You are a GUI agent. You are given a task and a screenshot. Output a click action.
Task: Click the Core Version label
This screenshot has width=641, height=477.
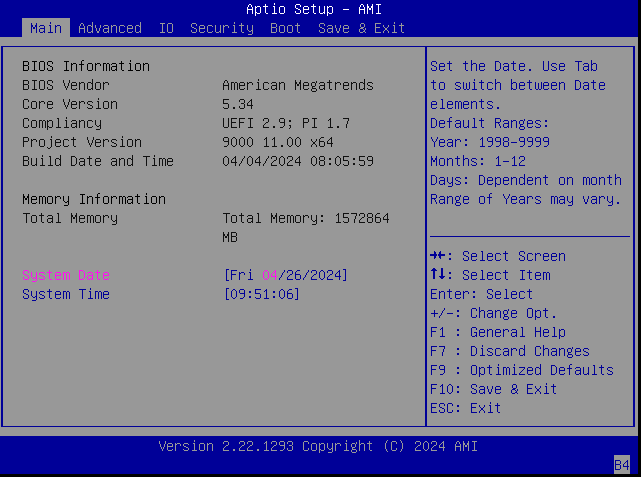pyautogui.click(x=70, y=104)
